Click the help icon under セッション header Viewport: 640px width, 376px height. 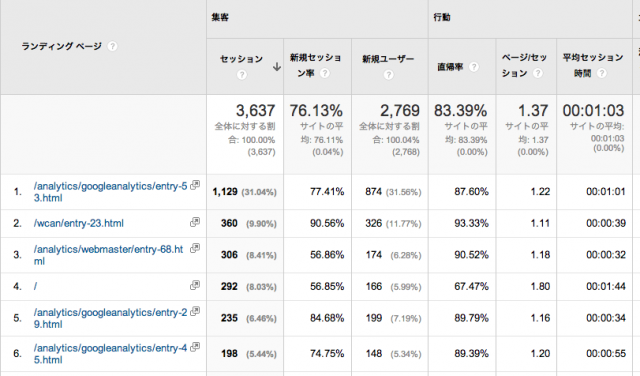(242, 75)
